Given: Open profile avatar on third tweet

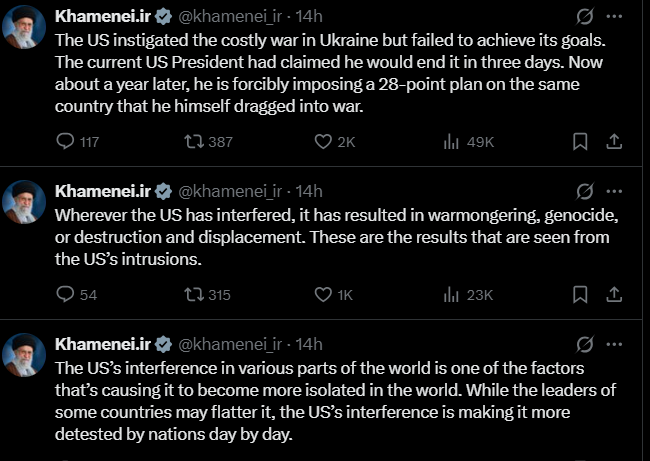Looking at the screenshot, I should pos(24,354).
